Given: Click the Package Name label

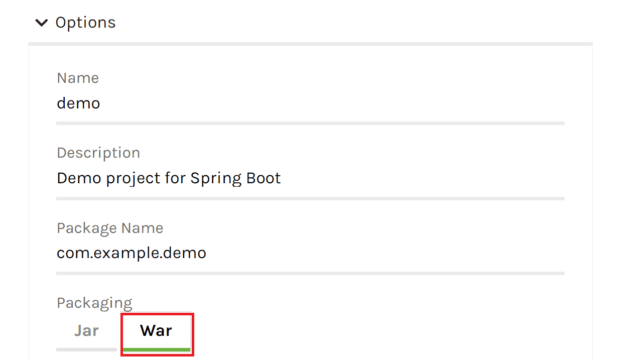Looking at the screenshot, I should [x=110, y=228].
